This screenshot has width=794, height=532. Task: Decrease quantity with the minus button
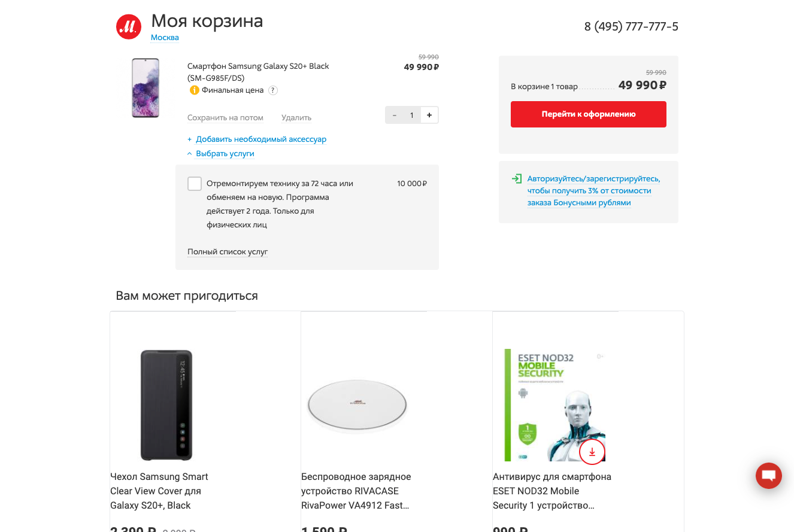tap(394, 115)
